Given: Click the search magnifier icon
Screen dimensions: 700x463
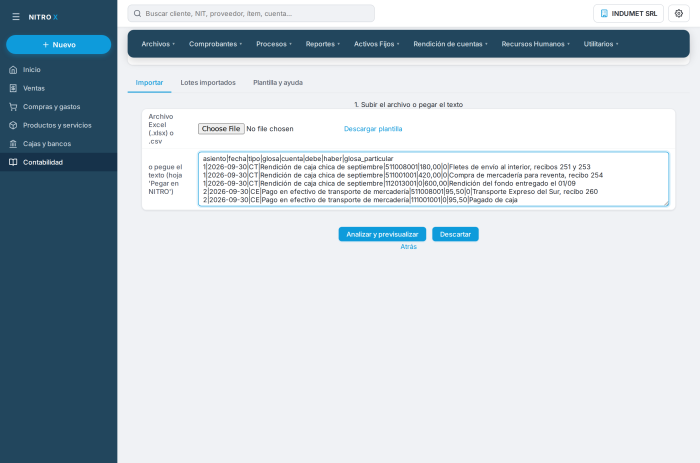Looking at the screenshot, I should (x=138, y=13).
